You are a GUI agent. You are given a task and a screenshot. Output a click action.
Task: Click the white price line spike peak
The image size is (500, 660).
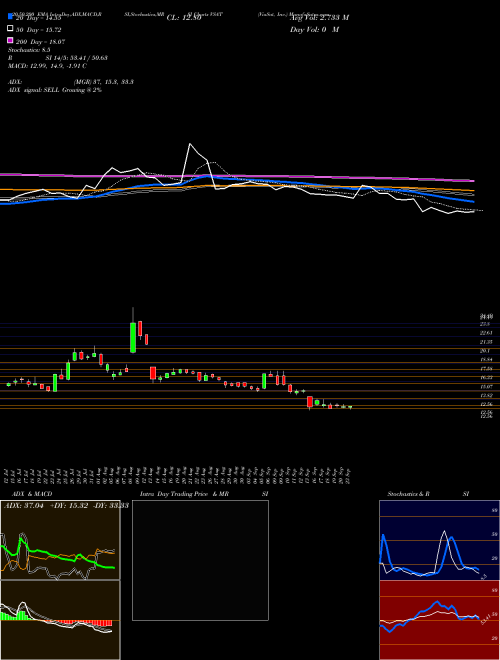(x=190, y=144)
